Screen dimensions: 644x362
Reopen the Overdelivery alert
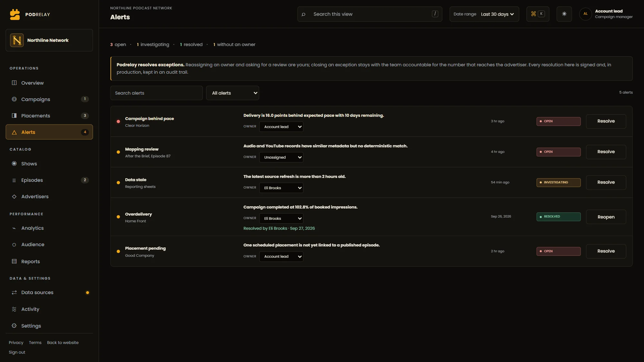[606, 217]
